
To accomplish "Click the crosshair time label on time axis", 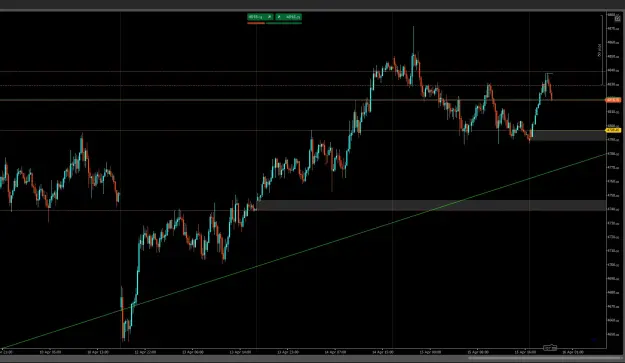I will 550,348.
